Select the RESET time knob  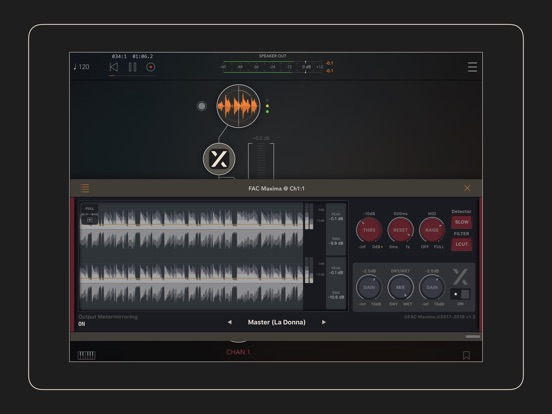pos(400,230)
